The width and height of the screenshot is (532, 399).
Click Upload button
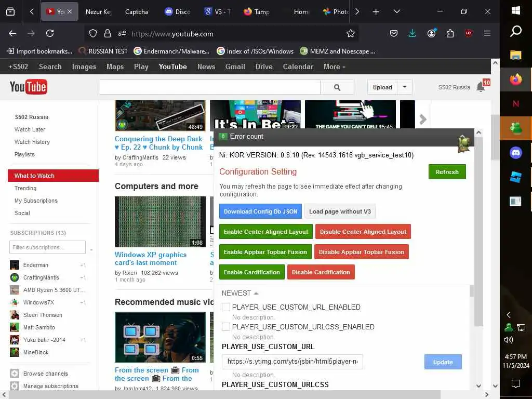coord(382,87)
